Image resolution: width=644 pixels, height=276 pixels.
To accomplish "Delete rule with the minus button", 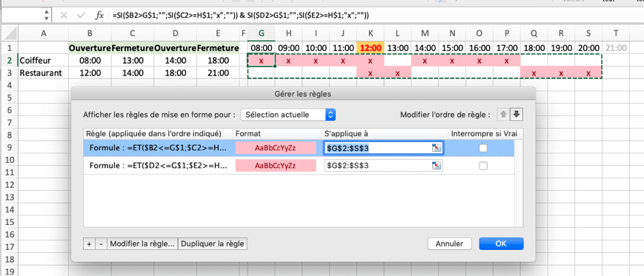I will (x=101, y=243).
